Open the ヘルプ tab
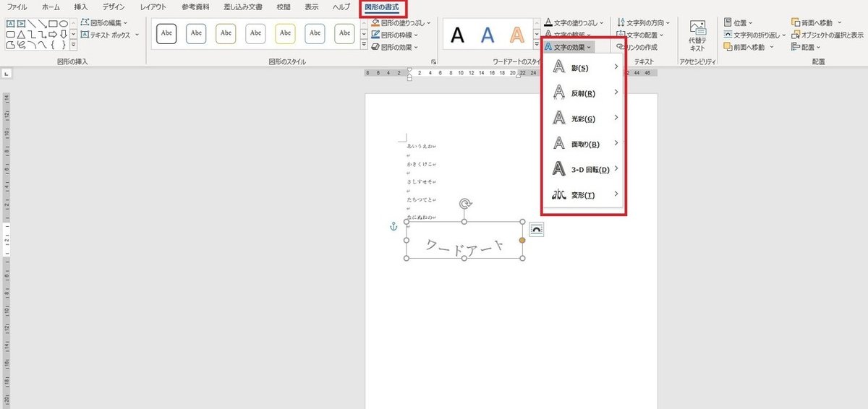 pos(341,7)
